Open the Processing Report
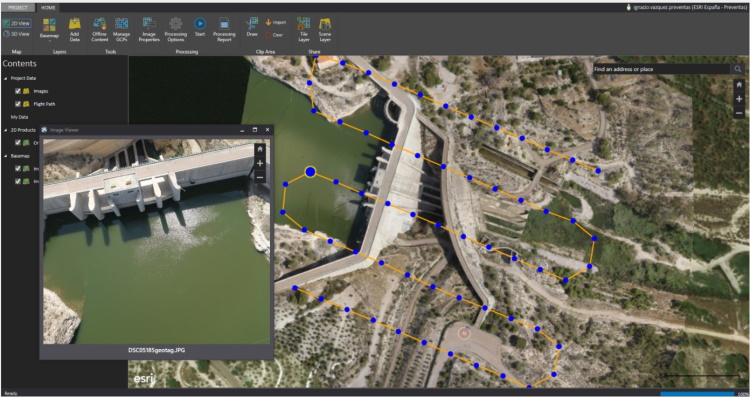Image resolution: width=750 pixels, height=397 pixels. (x=224, y=30)
